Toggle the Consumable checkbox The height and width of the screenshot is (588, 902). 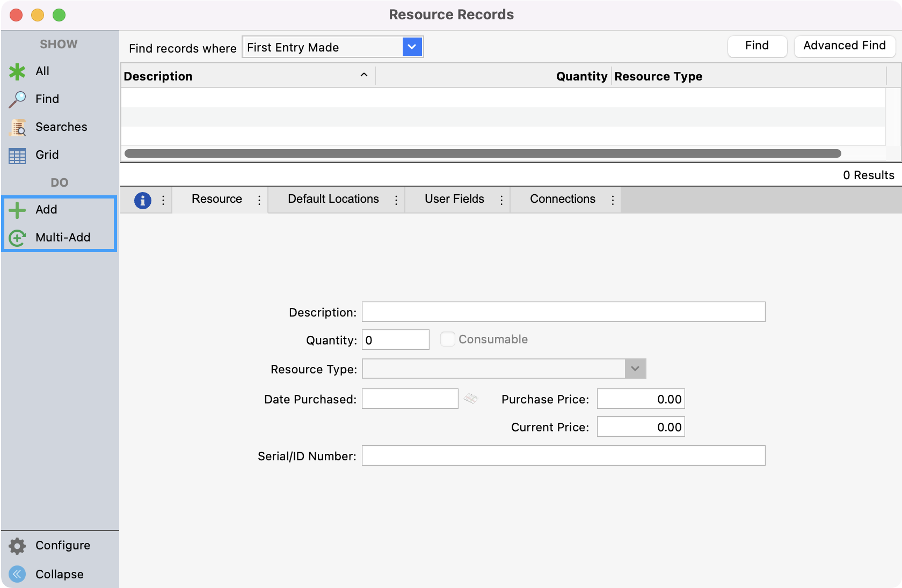point(447,339)
